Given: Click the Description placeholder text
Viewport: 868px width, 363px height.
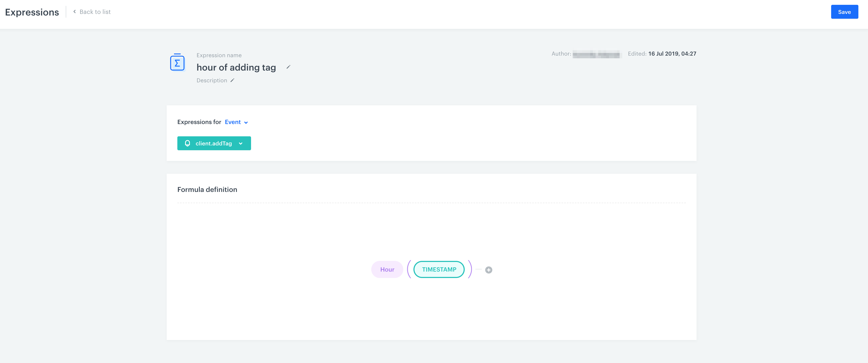Looking at the screenshot, I should 212,80.
